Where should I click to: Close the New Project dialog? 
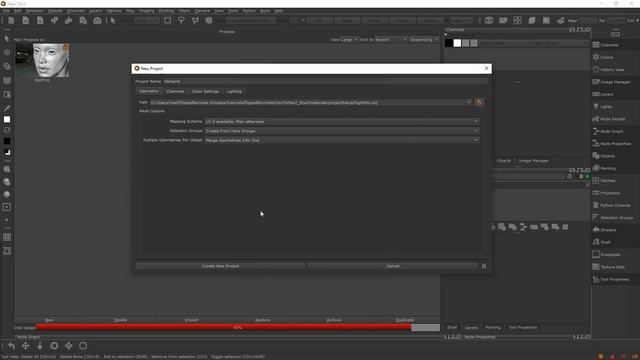point(486,69)
